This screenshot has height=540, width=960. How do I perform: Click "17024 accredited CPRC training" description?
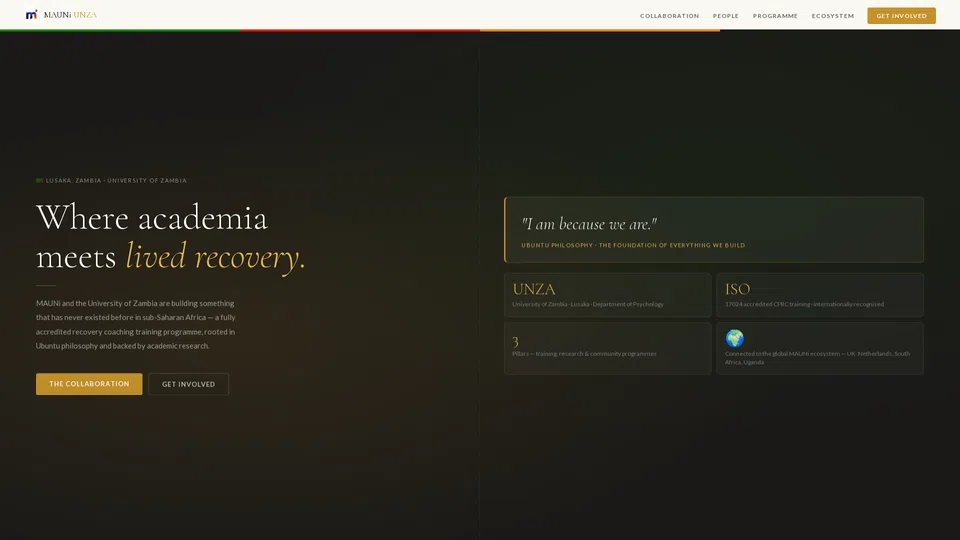tap(804, 304)
